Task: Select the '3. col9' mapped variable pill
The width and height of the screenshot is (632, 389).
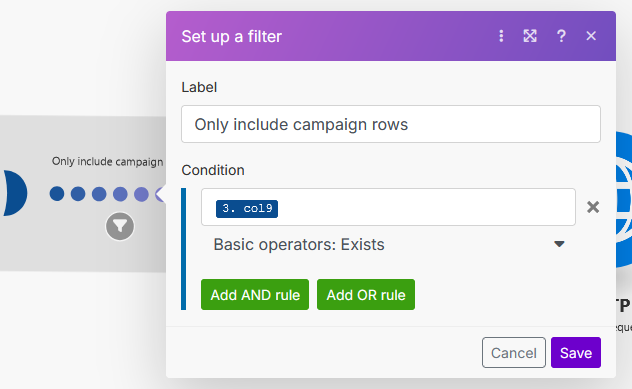Action: click(247, 209)
